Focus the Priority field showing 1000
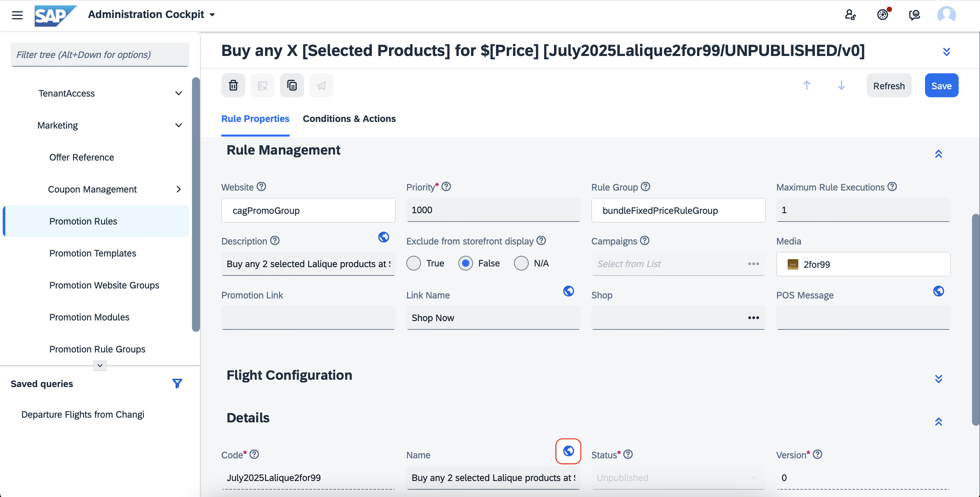The width and height of the screenshot is (980, 497). click(493, 210)
